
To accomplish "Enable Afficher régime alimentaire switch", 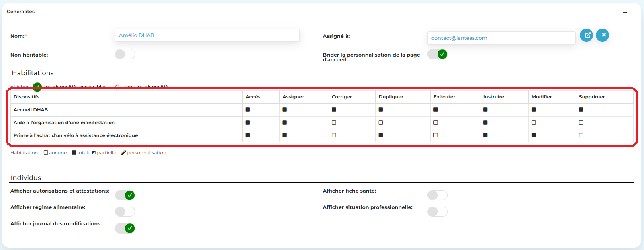I will coord(125,212).
